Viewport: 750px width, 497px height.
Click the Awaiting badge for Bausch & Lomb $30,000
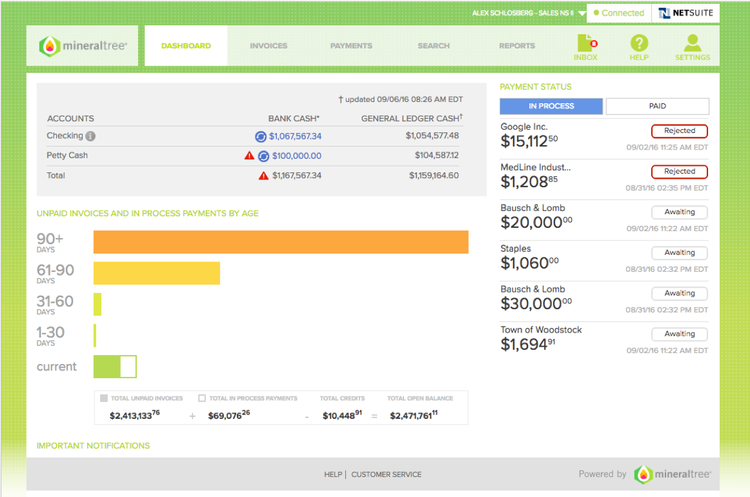(x=679, y=294)
